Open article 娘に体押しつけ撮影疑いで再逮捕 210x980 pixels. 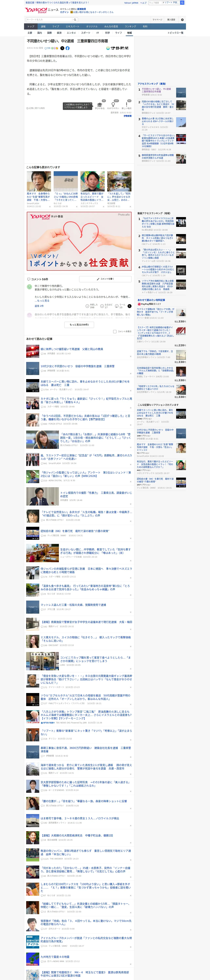(72, 349)
